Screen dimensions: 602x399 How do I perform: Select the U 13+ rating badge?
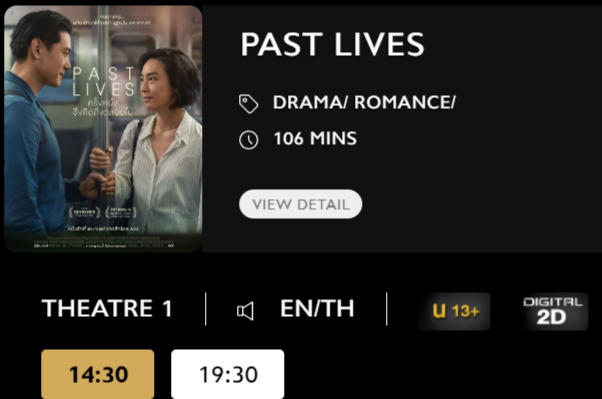(454, 311)
